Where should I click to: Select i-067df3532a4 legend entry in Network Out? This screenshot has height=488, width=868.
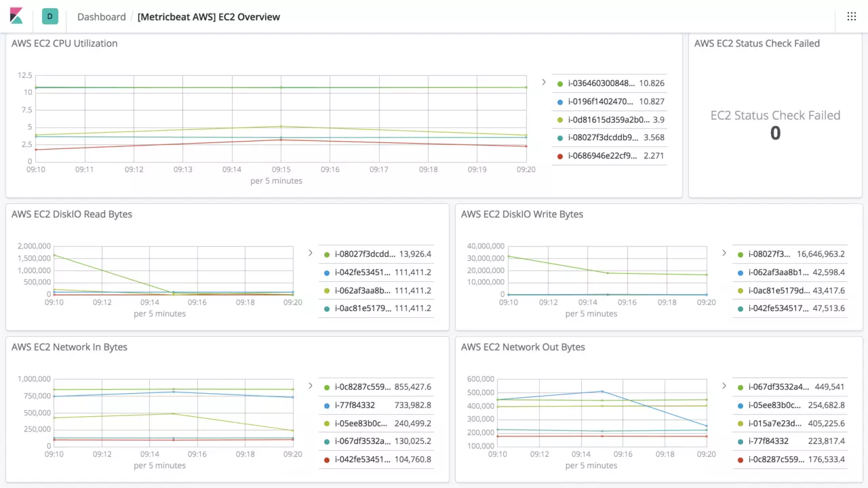coord(778,387)
